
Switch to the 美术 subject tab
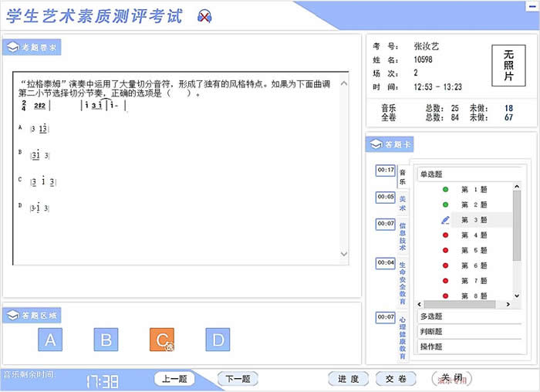point(403,204)
